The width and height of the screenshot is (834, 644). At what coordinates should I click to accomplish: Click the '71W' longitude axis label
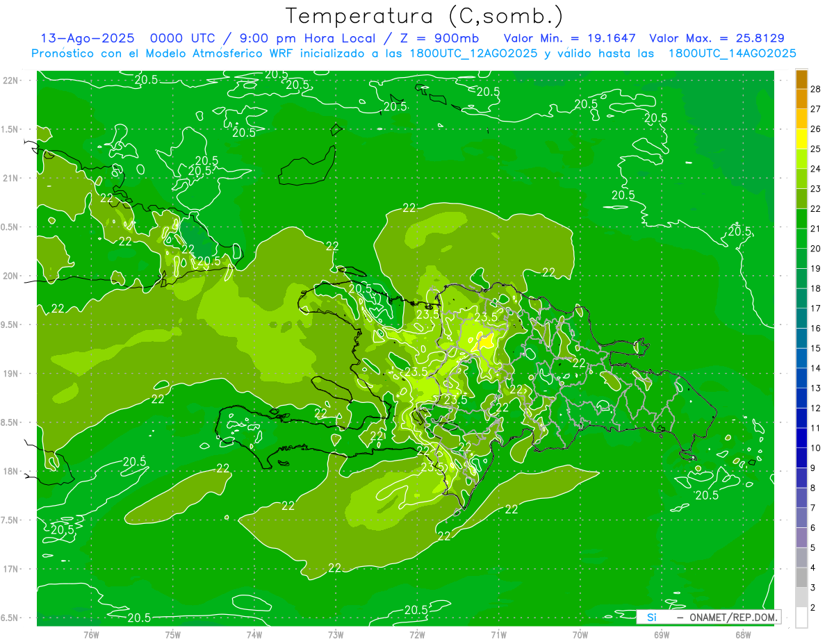498,634
